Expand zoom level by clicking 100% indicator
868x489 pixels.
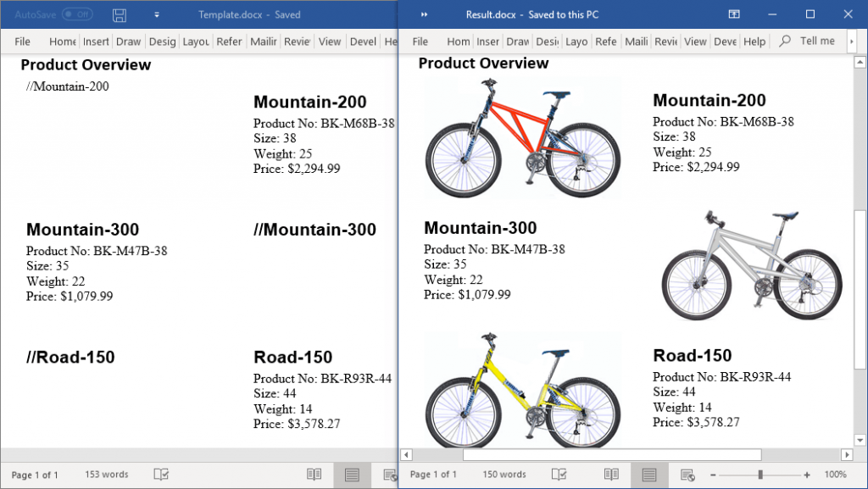(x=836, y=475)
